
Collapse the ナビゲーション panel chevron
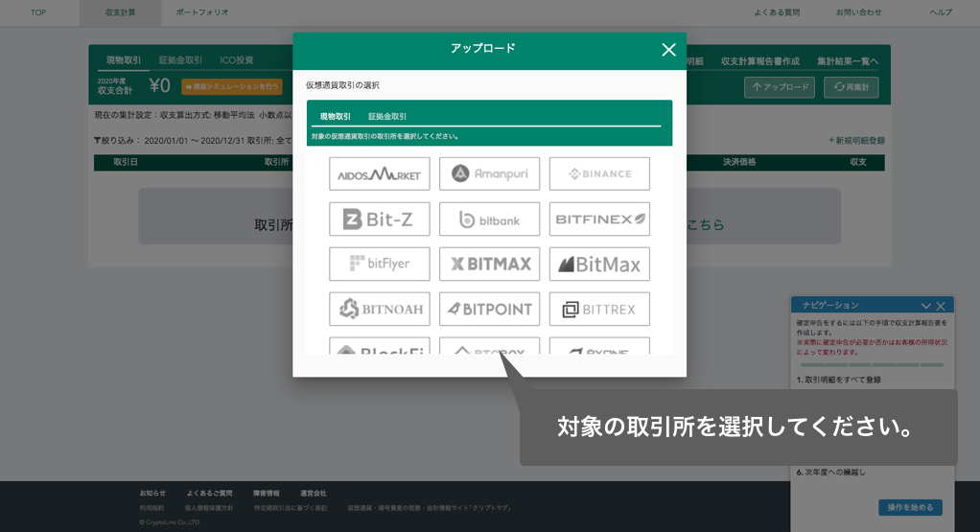click(926, 306)
